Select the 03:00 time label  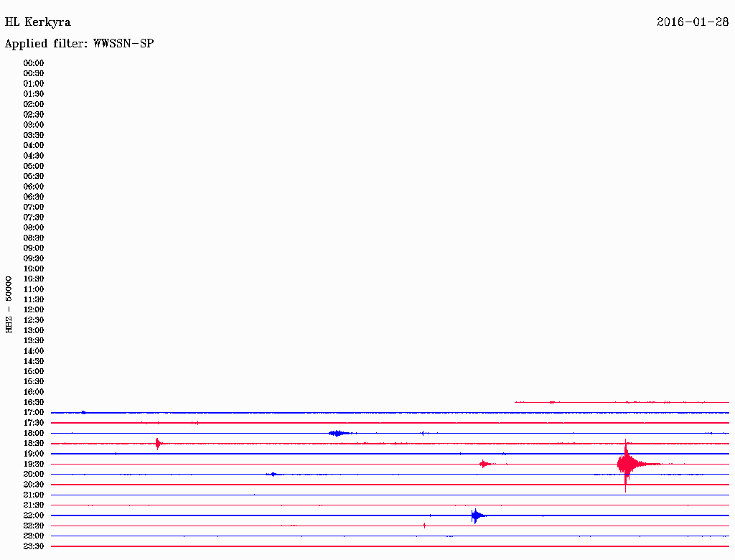(34, 125)
